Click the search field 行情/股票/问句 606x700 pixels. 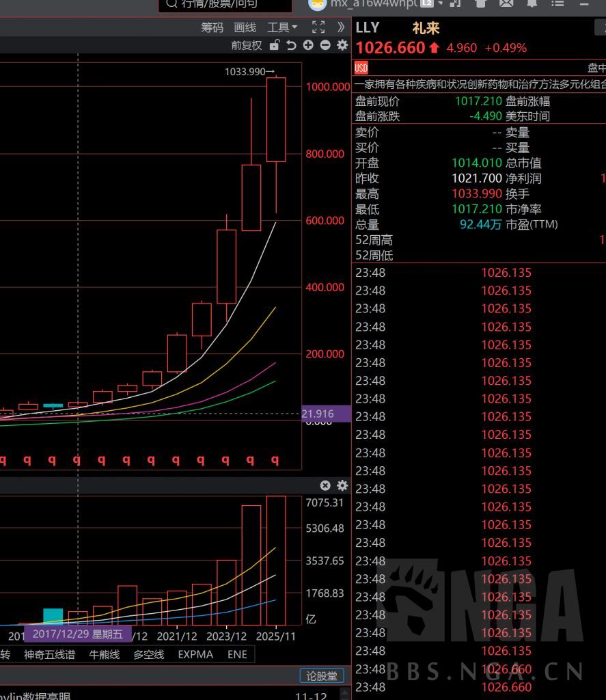[225, 5]
